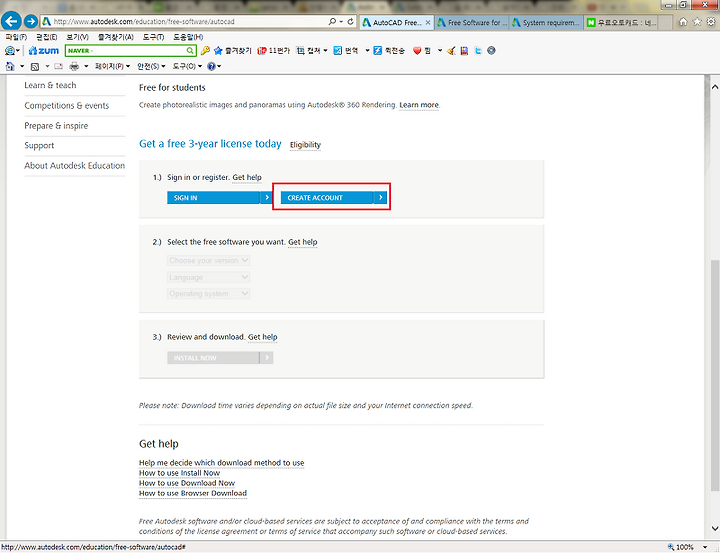Open the zoom level 100% dropdown arrow
The width and height of the screenshot is (720, 553).
(705, 547)
